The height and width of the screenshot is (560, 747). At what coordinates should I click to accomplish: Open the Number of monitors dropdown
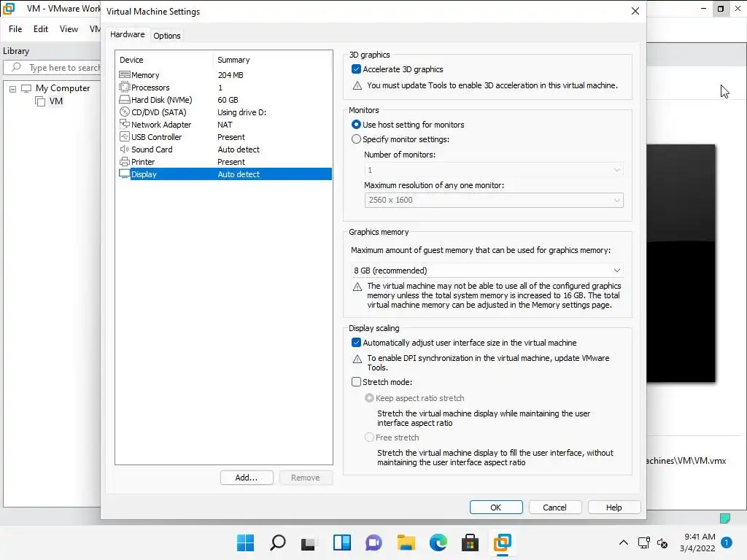tap(494, 170)
